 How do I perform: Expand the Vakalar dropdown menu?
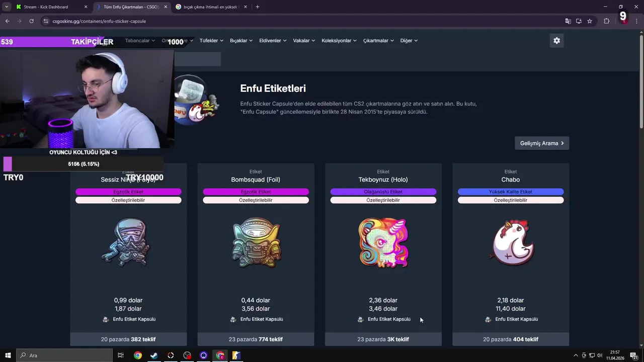point(304,41)
